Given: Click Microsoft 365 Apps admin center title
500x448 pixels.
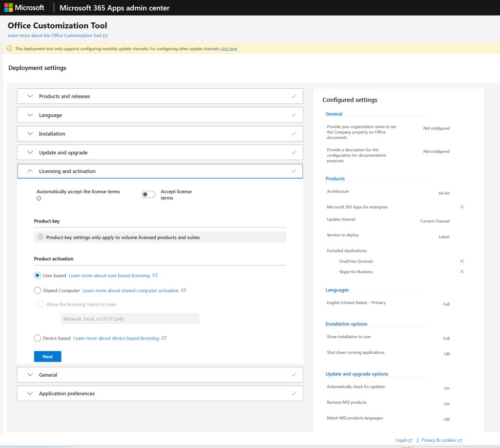Looking at the screenshot, I should 114,8.
